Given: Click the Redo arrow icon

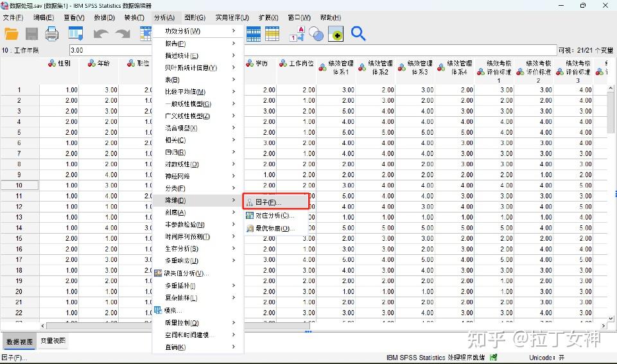Looking at the screenshot, I should click(123, 34).
